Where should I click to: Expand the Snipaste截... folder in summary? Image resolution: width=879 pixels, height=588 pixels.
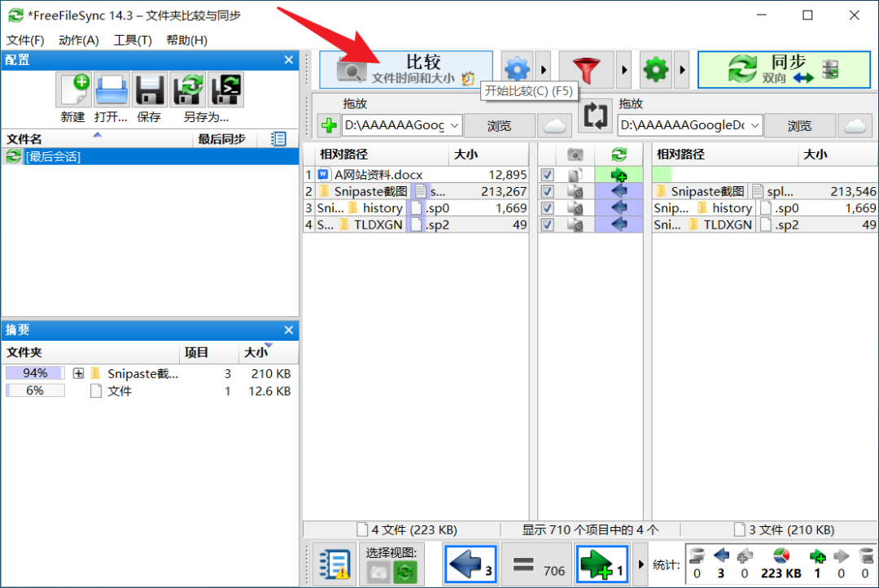coord(78,373)
